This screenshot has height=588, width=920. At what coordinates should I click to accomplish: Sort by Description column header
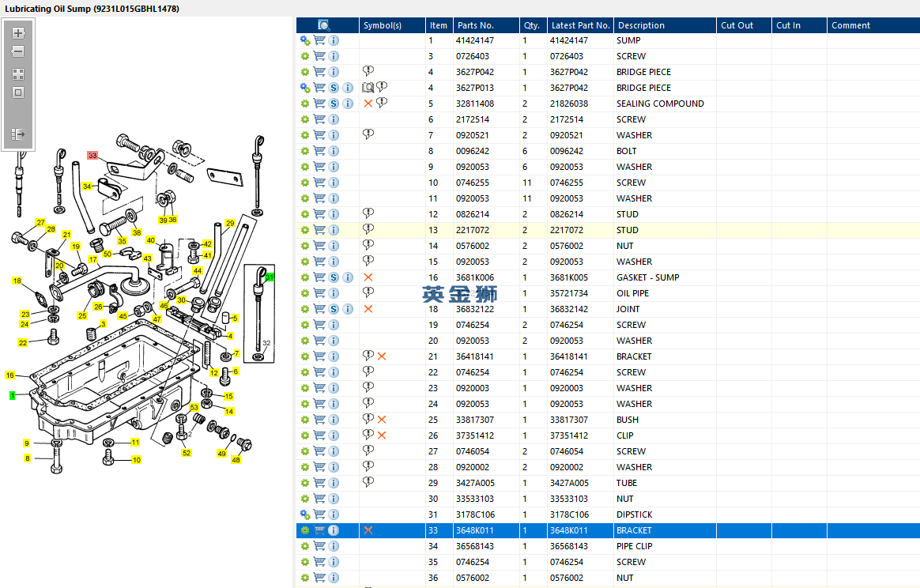(665, 25)
